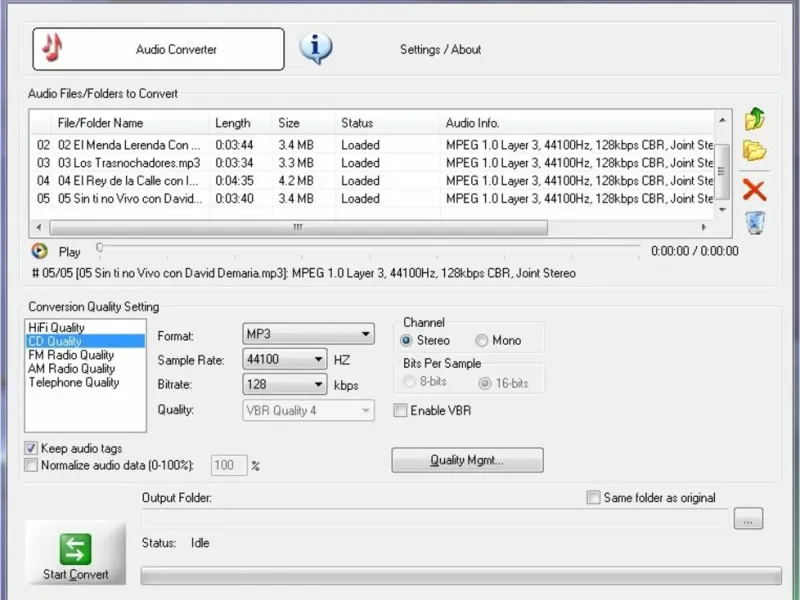
Task: Click the horizontal scroll left arrow
Action: coord(39,228)
